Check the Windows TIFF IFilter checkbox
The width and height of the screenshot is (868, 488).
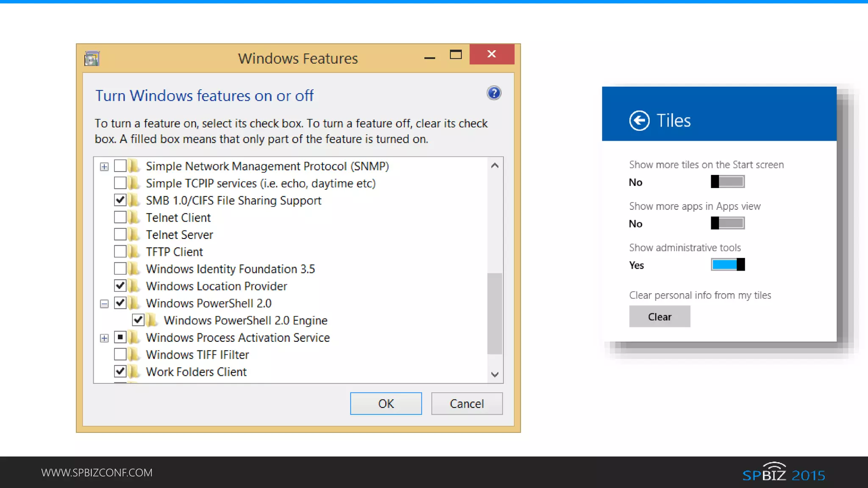(x=120, y=354)
